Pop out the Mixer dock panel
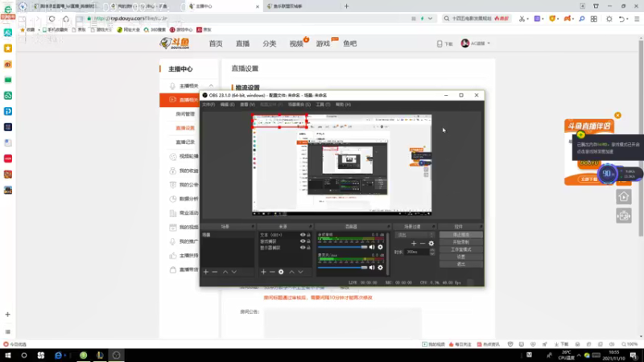644x362 pixels. coord(388,227)
